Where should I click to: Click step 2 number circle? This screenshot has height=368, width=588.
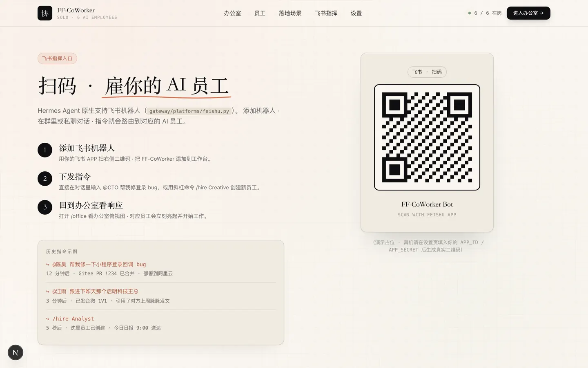click(x=45, y=179)
